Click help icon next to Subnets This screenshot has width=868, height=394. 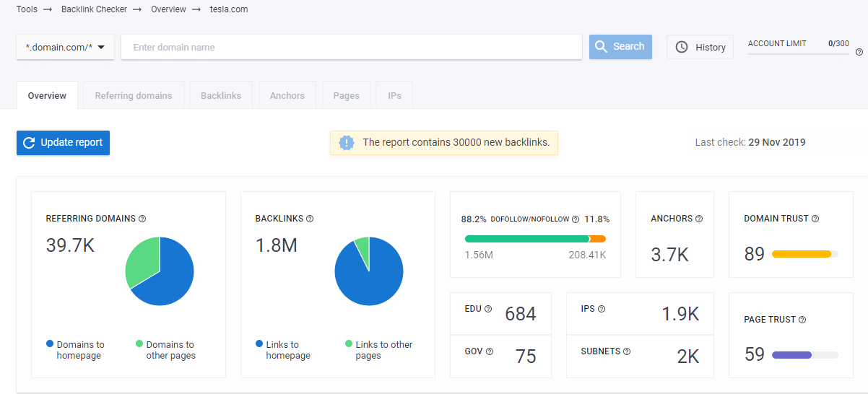click(627, 351)
